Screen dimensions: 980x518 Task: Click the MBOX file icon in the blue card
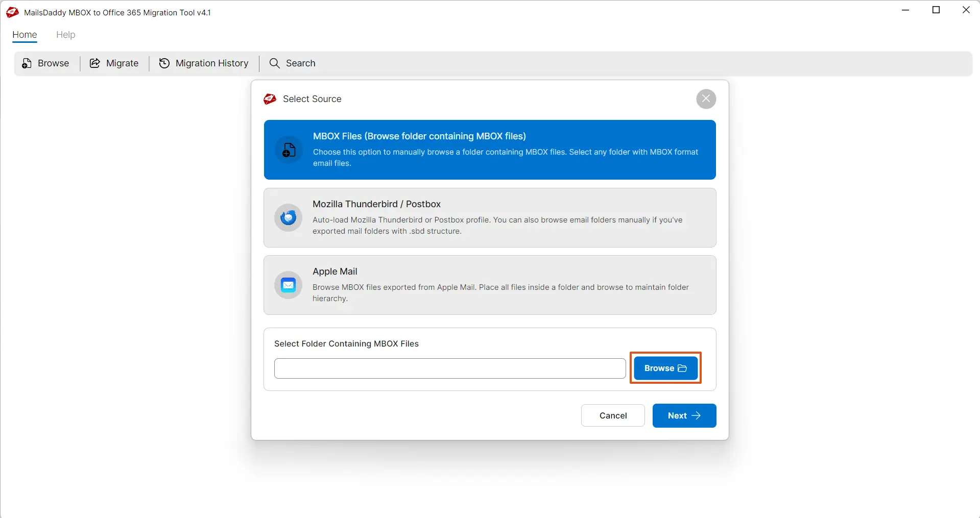(288, 150)
